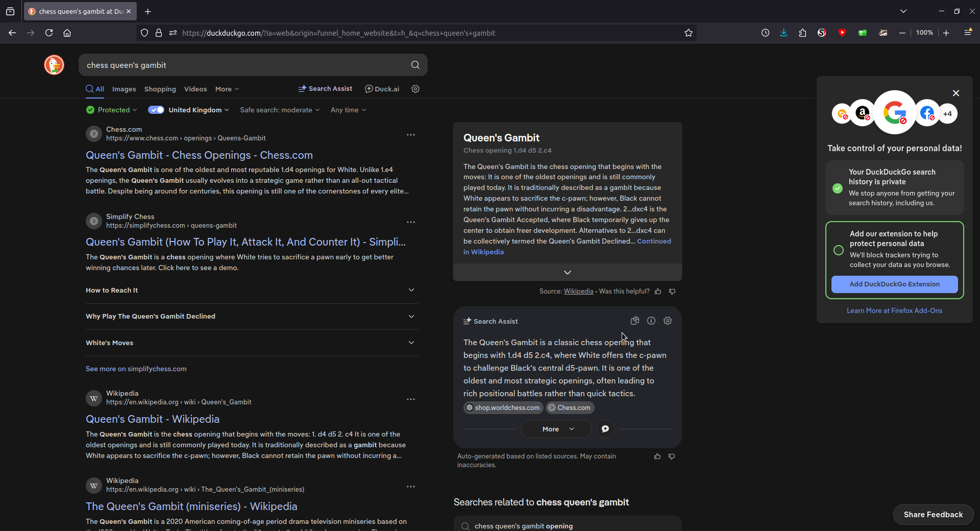The height and width of the screenshot is (531, 980).
Task: Expand Why Play The Queen's Gambit Declined
Action: pos(252,317)
